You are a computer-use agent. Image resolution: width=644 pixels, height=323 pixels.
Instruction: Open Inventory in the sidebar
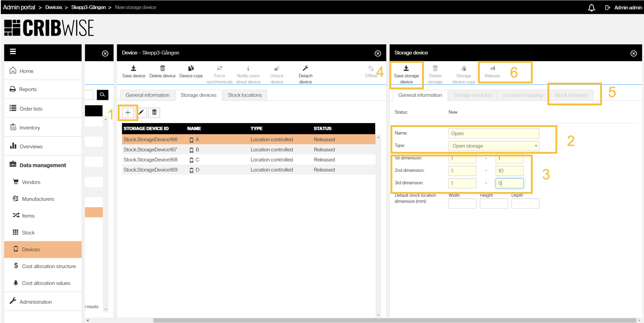coord(30,128)
